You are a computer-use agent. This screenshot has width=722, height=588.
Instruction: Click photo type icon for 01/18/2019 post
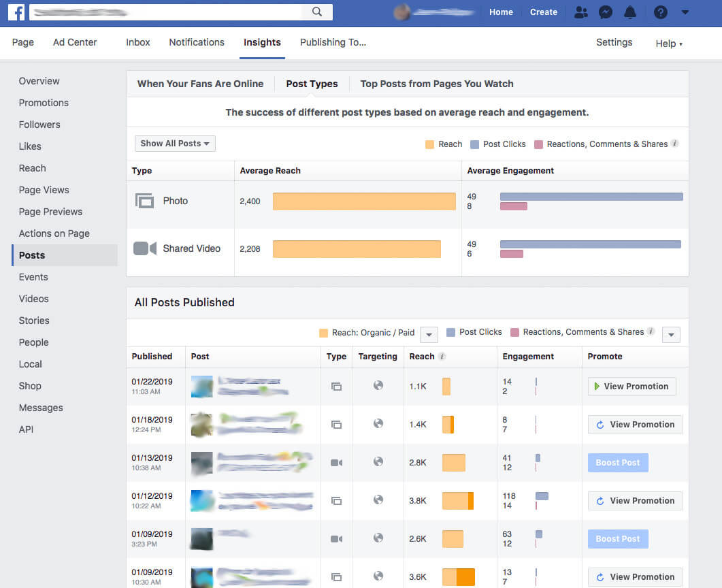337,425
